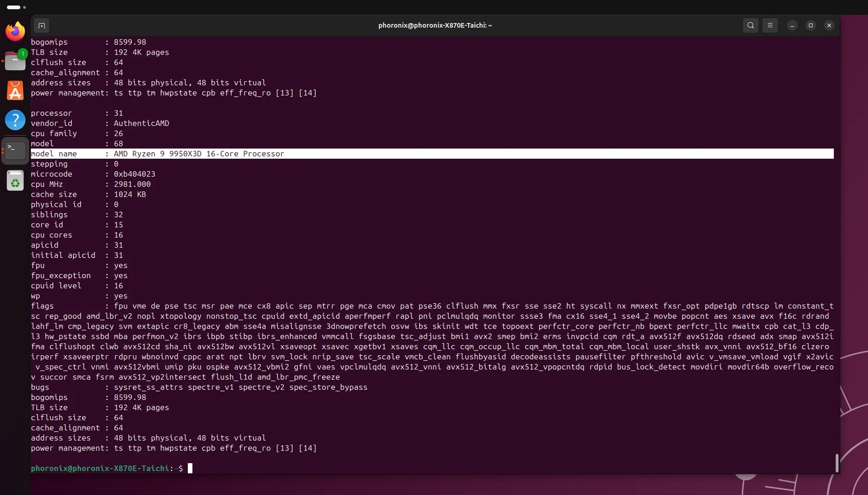The width and height of the screenshot is (868, 495).
Task: Click the 'cpuid level : 16' line
Action: point(77,286)
